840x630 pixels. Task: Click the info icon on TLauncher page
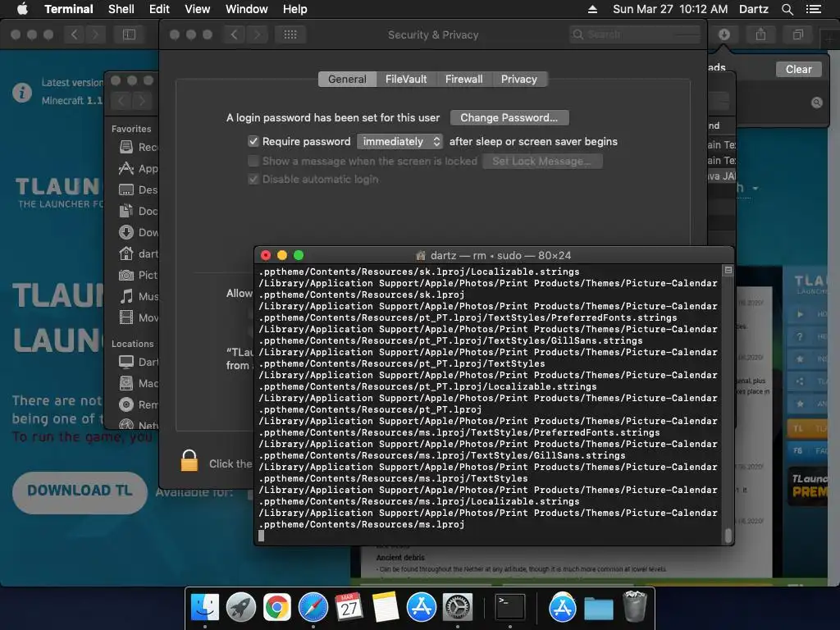click(22, 92)
